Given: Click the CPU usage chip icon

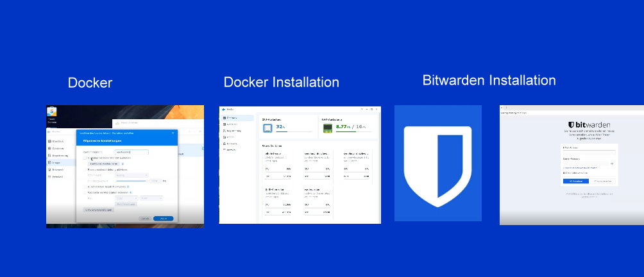Looking at the screenshot, I should [x=267, y=128].
